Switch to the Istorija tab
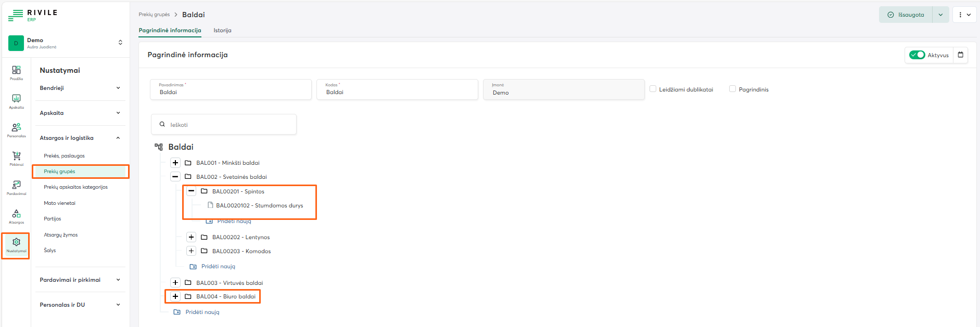The image size is (980, 327). [x=222, y=30]
